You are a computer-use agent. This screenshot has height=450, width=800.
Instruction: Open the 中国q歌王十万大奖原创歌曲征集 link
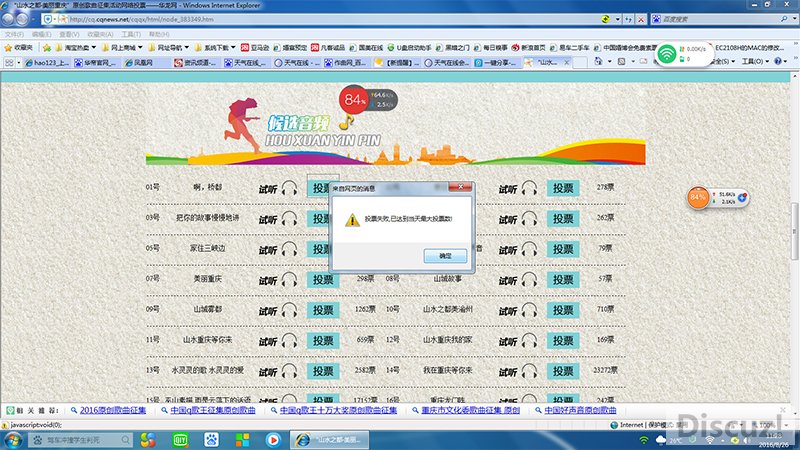click(338, 410)
